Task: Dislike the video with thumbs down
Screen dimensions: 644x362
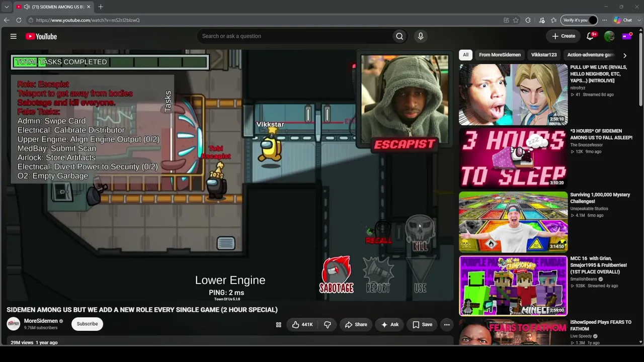Action: (328, 325)
